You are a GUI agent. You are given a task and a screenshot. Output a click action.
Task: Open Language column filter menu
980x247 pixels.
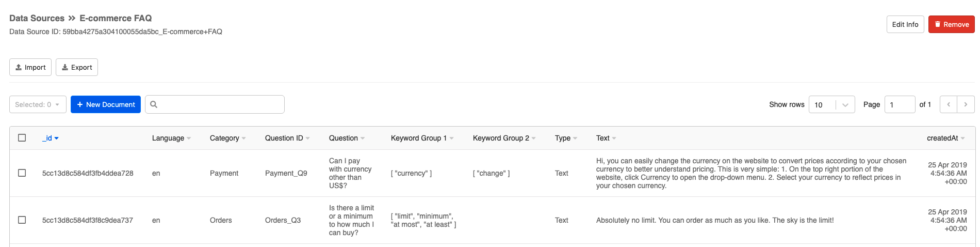pos(189,138)
